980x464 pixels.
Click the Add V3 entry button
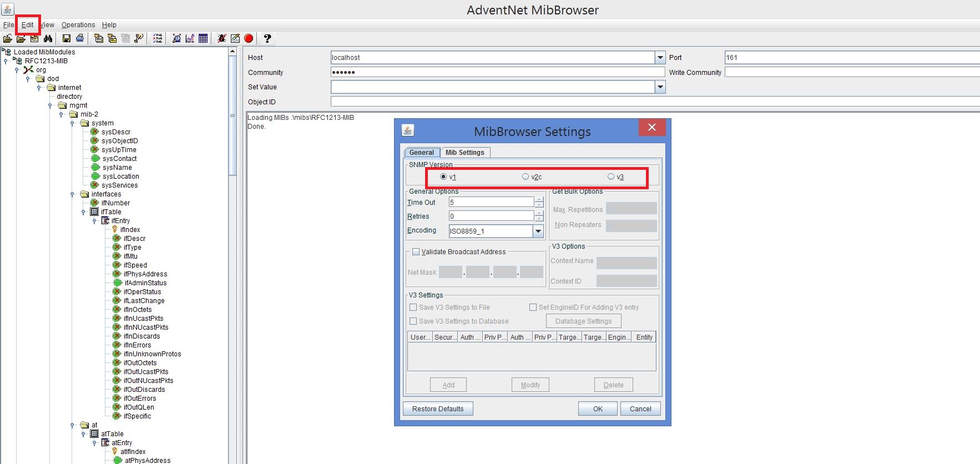(x=448, y=385)
